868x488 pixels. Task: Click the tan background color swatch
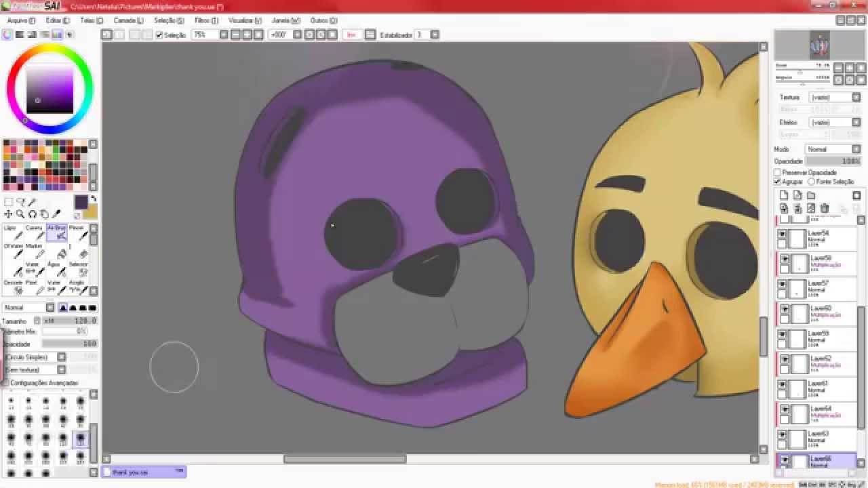coord(90,212)
